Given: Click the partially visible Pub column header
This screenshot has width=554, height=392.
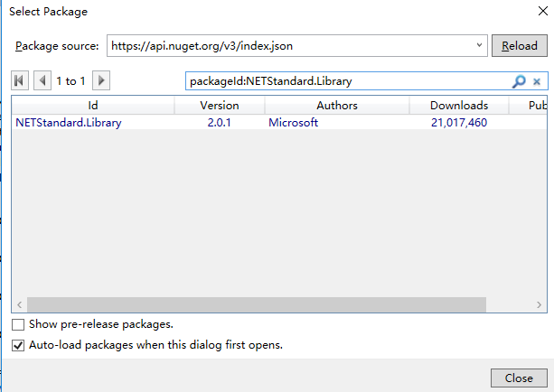Looking at the screenshot, I should click(528, 106).
